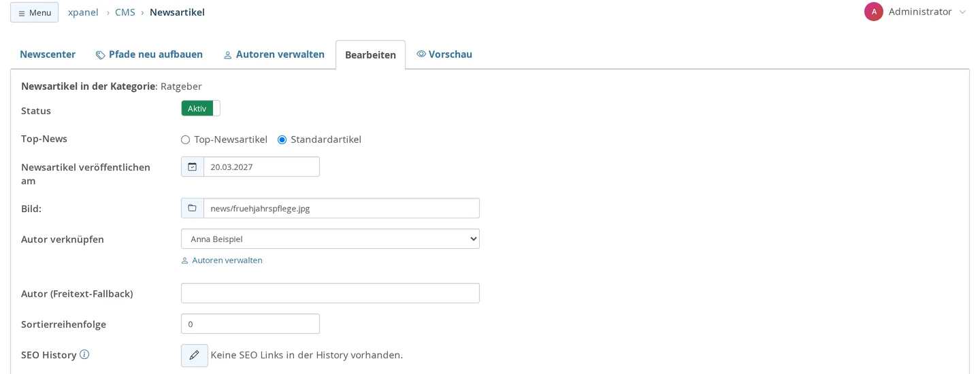This screenshot has width=980, height=374.
Task: Open the Menu button
Action: tap(34, 12)
